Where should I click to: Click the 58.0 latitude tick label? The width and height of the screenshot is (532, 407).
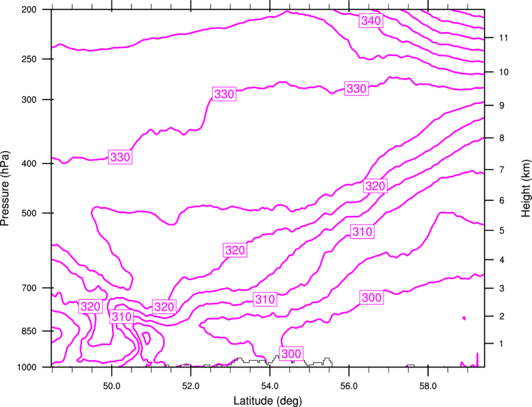[x=428, y=386]
